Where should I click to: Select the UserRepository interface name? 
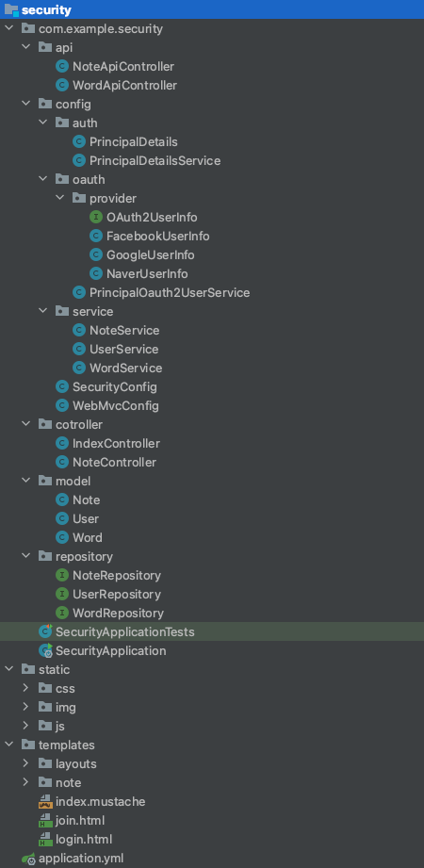(x=117, y=594)
